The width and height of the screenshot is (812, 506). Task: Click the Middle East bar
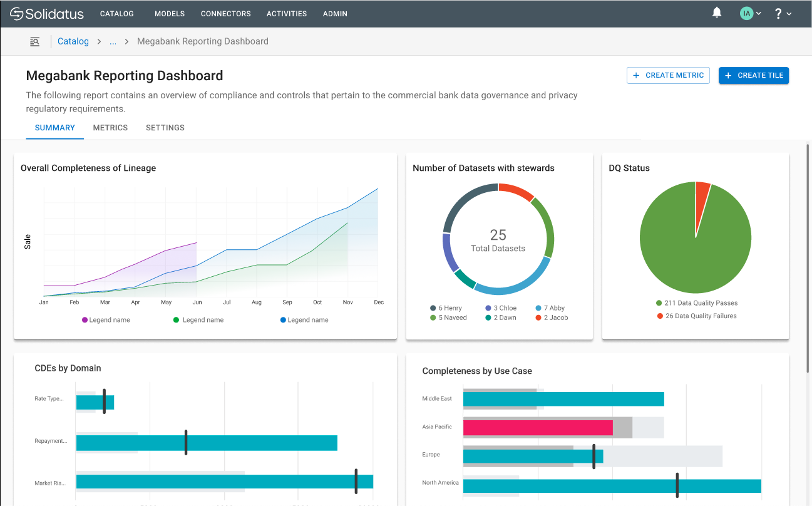(x=563, y=399)
